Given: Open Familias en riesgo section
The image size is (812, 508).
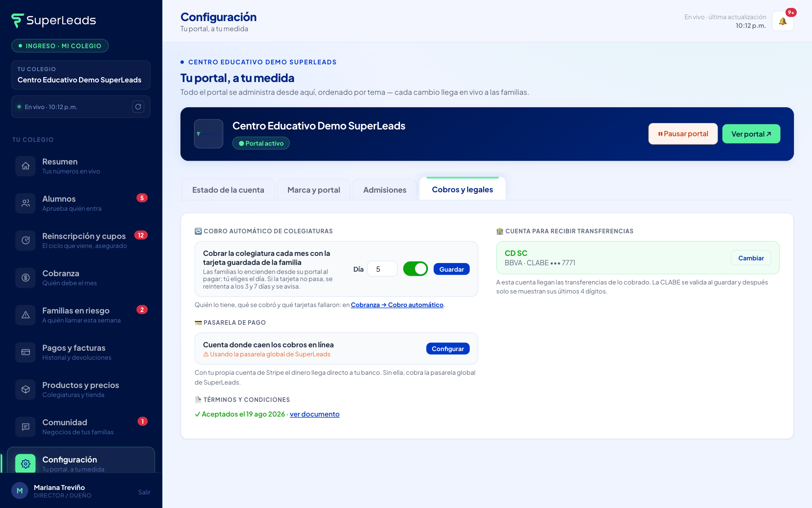Looking at the screenshot, I should pos(81,315).
